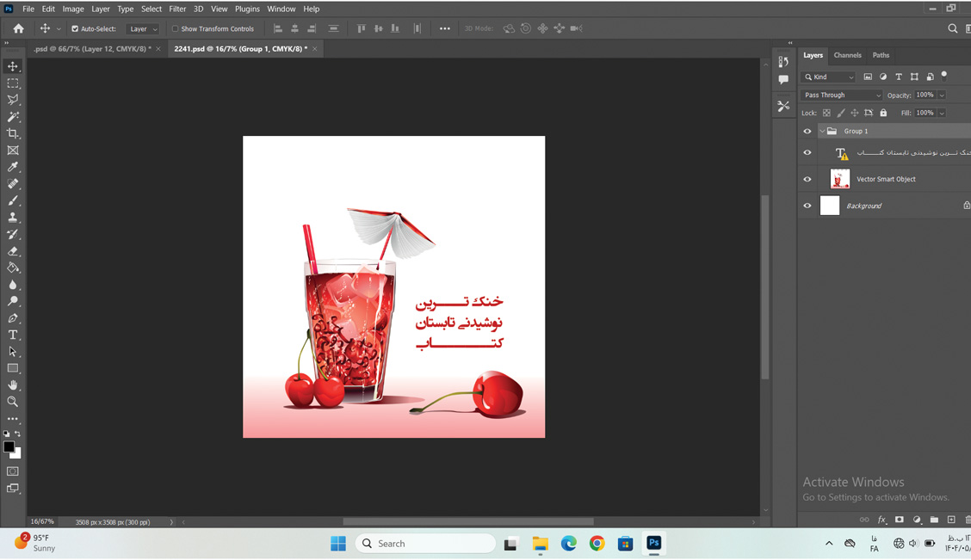This screenshot has height=560, width=971.
Task: Open the Kind filter dropdown
Action: click(829, 77)
